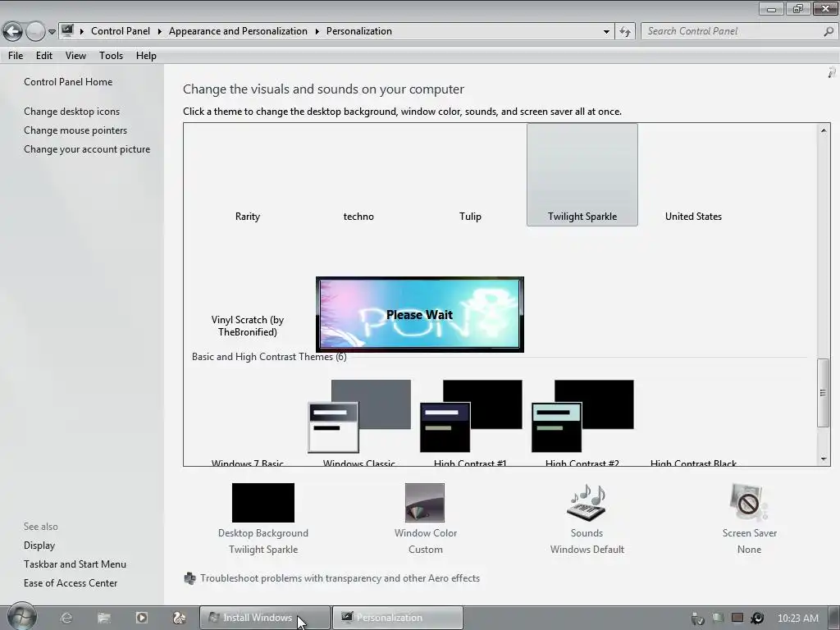Click the fourth pinned taskbar app icon
Image resolution: width=840 pixels, height=630 pixels.
pyautogui.click(x=179, y=618)
